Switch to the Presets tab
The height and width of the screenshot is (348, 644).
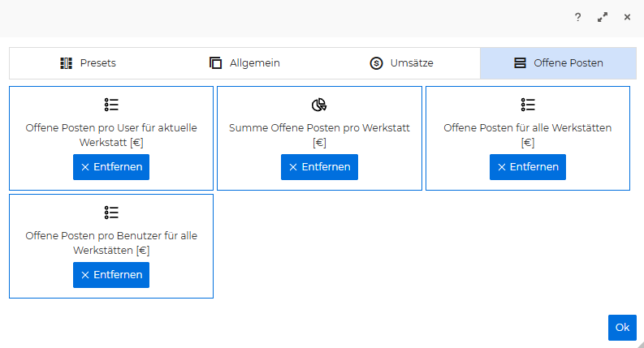click(88, 63)
